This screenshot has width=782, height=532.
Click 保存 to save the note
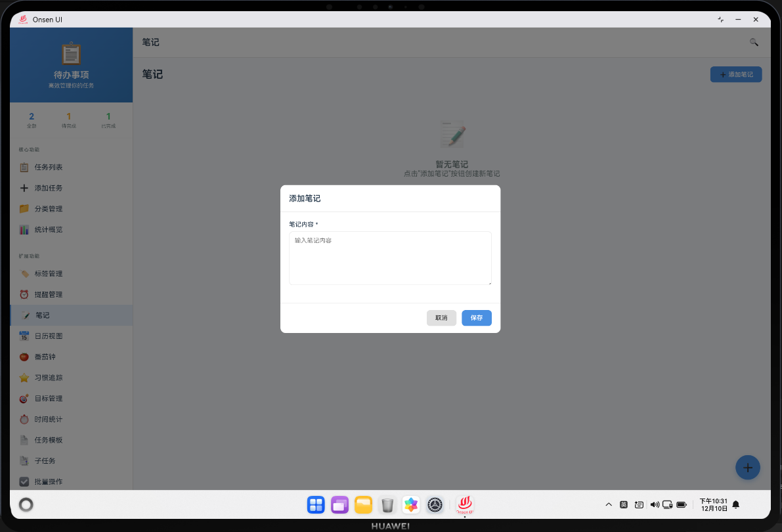point(476,318)
